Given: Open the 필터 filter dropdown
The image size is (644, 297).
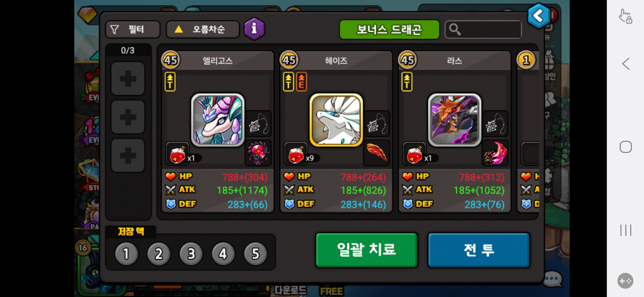Looking at the screenshot, I should (133, 29).
